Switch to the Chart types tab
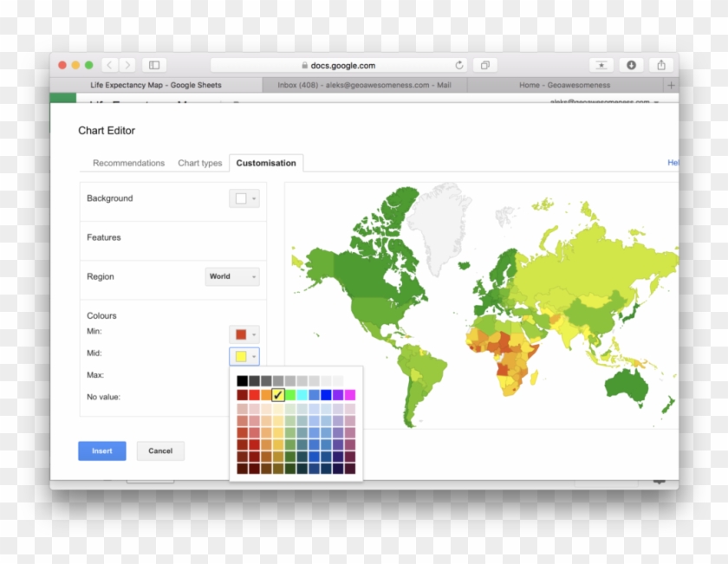 (x=199, y=162)
